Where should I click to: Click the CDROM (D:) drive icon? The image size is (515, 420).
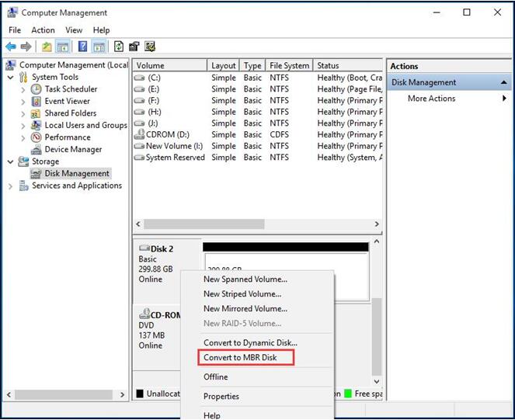139,134
